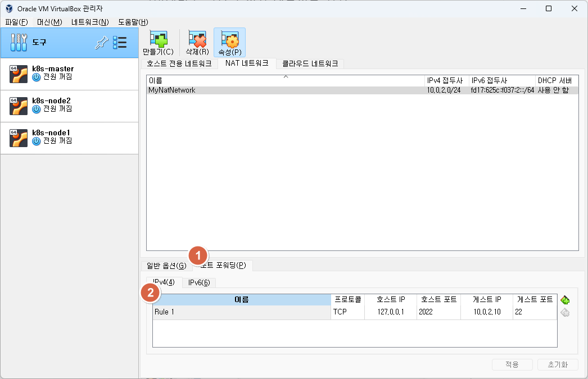The width and height of the screenshot is (588, 379).
Task: Select the MyNatNetwork row
Action: [x=363, y=90]
